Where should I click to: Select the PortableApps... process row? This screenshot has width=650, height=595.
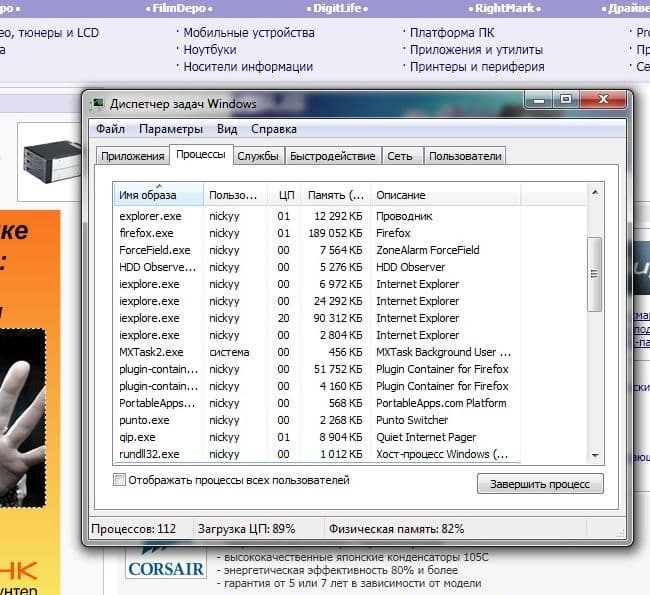coord(317,403)
